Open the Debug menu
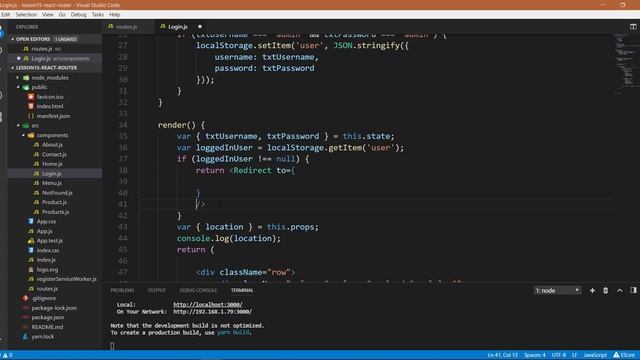 point(78,14)
